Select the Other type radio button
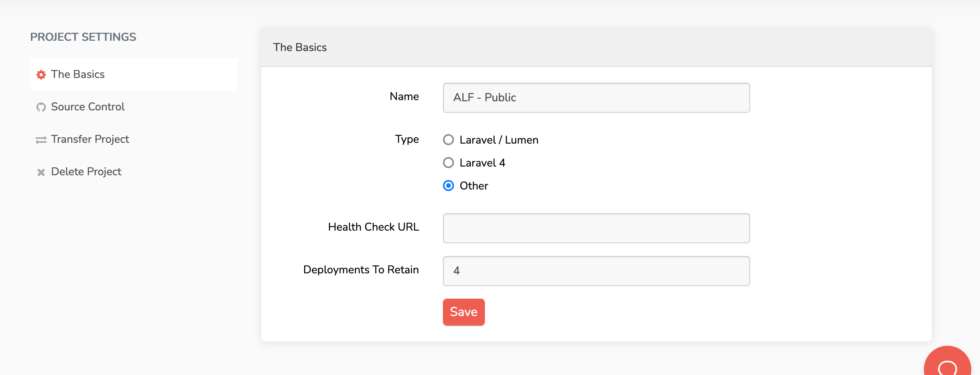 point(448,186)
